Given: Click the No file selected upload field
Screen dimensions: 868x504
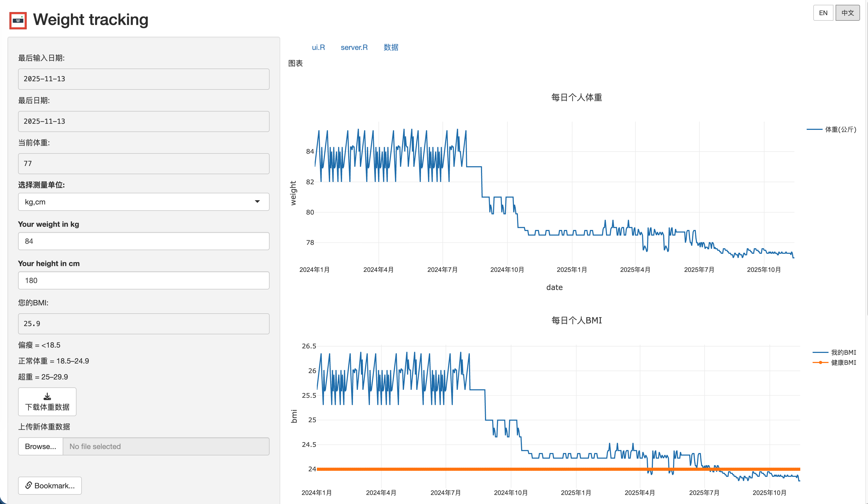Looking at the screenshot, I should tap(166, 446).
